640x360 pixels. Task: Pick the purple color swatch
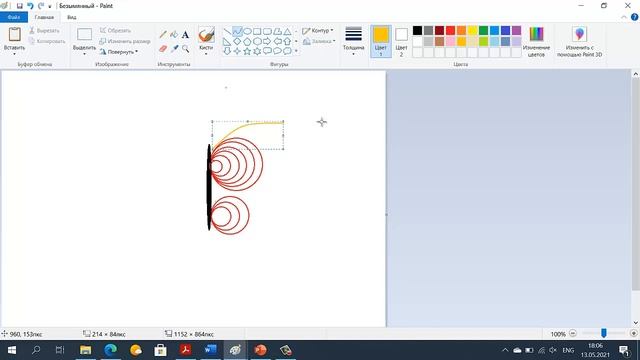click(516, 30)
